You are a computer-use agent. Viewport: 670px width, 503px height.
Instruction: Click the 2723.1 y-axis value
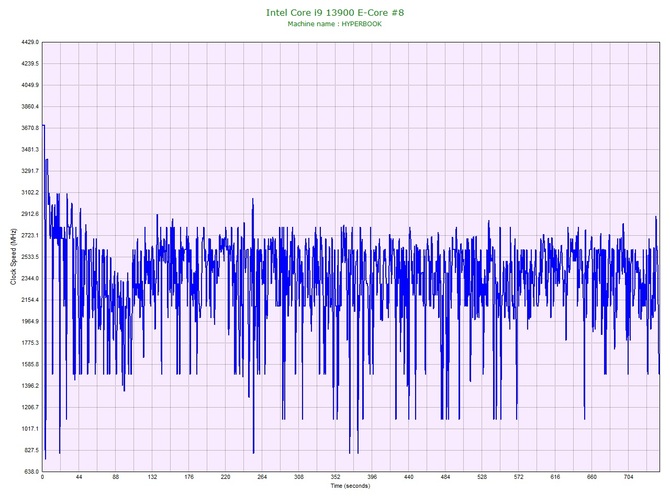click(x=30, y=235)
